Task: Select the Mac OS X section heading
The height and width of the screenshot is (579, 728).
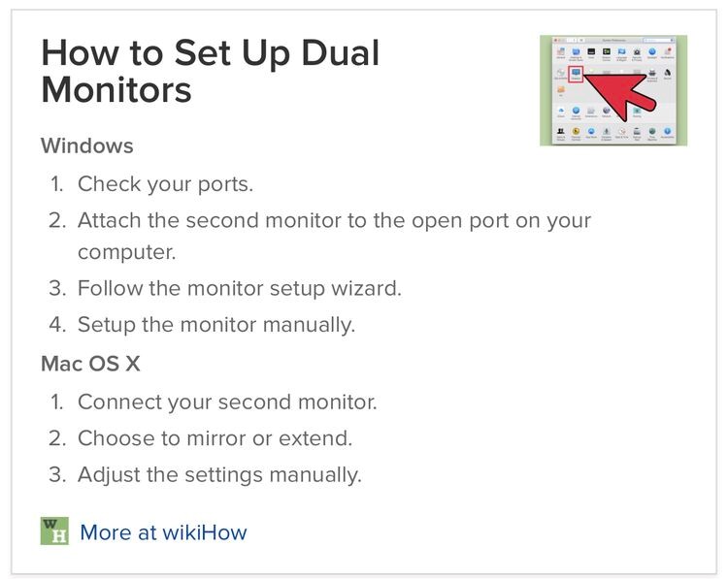Action: [90, 364]
